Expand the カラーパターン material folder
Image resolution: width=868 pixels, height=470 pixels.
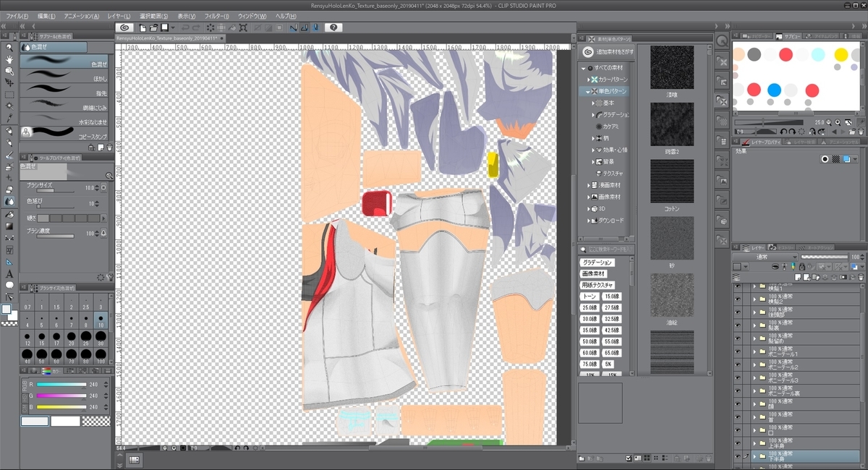[587, 79]
